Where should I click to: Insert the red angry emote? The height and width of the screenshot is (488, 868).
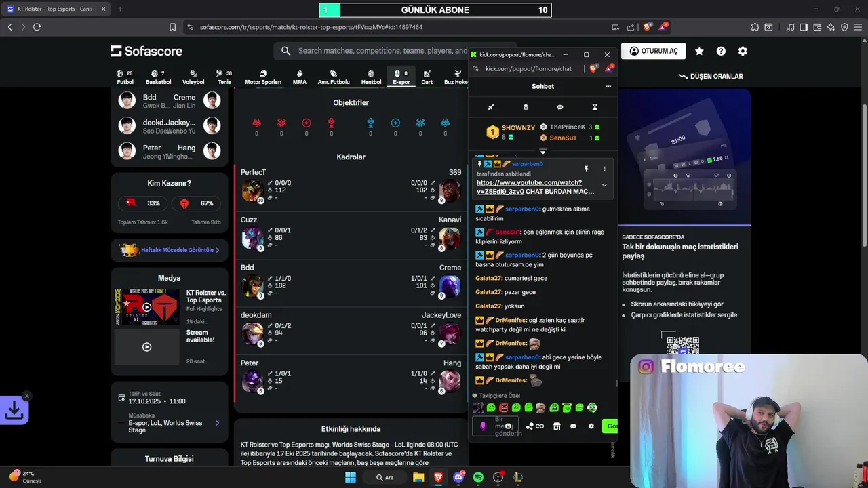click(x=503, y=407)
